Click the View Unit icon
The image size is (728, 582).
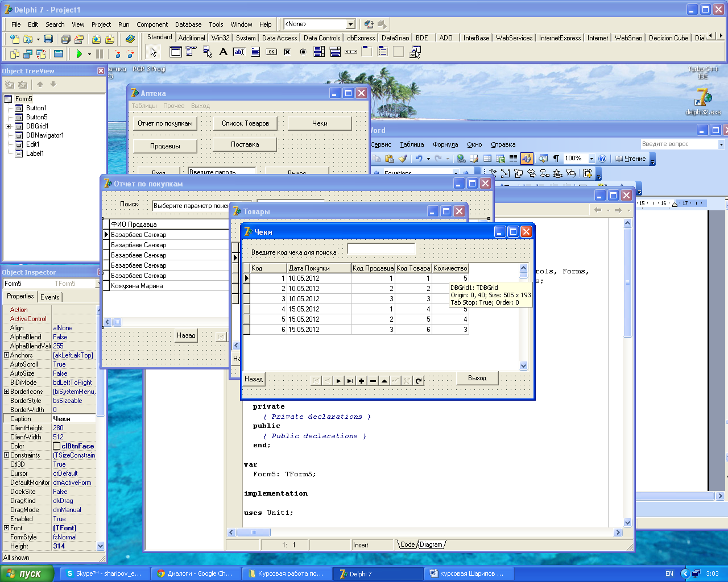(x=15, y=54)
